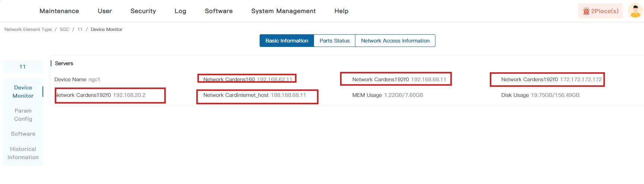Open the User menu
The image size is (644, 184).
tap(105, 11)
